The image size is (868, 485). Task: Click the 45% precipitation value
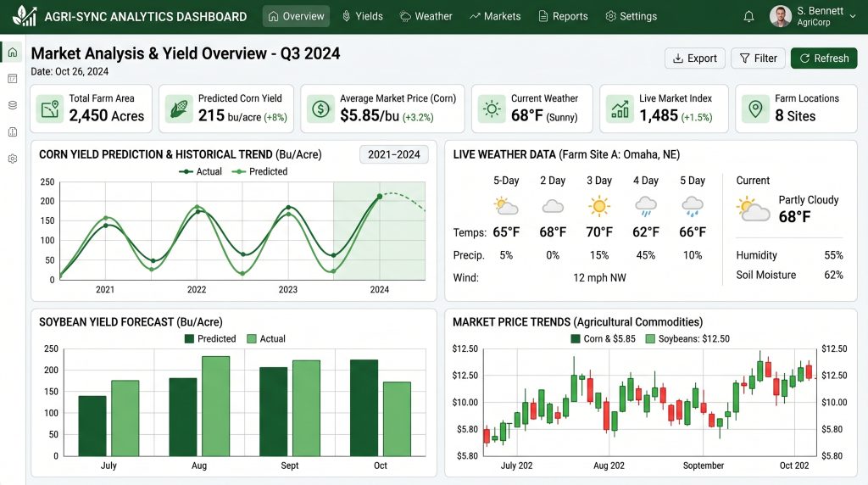(x=645, y=255)
